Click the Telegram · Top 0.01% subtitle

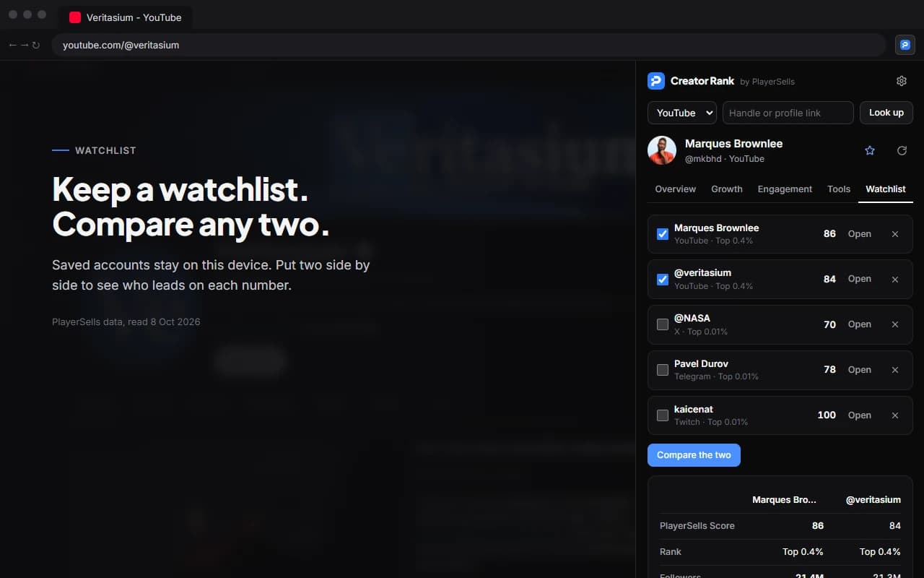coord(716,376)
